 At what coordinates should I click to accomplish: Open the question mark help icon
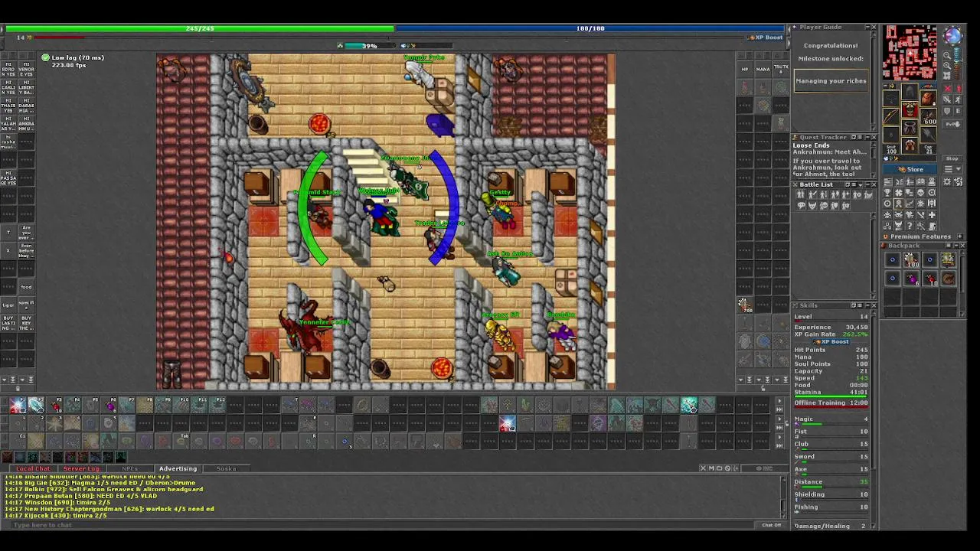[x=910, y=226]
